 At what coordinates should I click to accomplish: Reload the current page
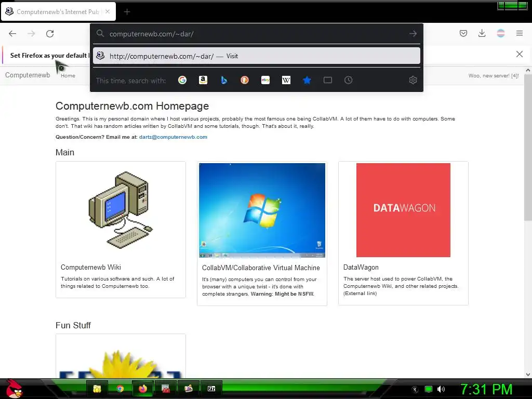pos(50,34)
